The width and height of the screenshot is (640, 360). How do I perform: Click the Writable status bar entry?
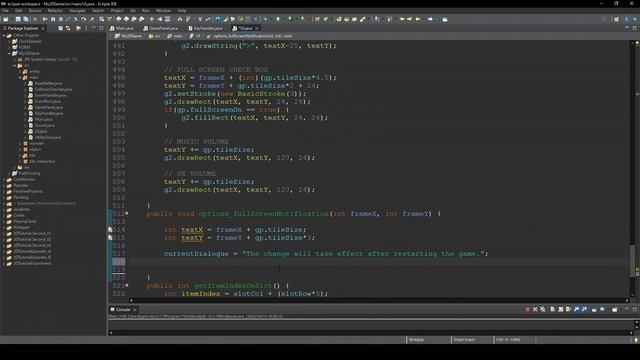point(428,340)
